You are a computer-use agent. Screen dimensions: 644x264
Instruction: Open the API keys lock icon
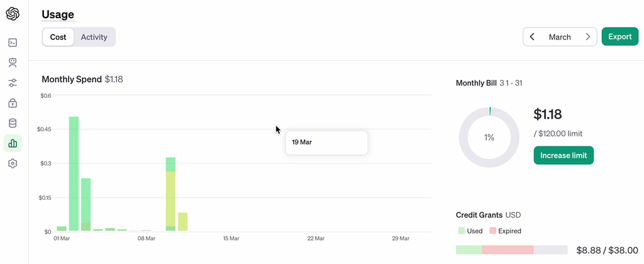pos(13,103)
